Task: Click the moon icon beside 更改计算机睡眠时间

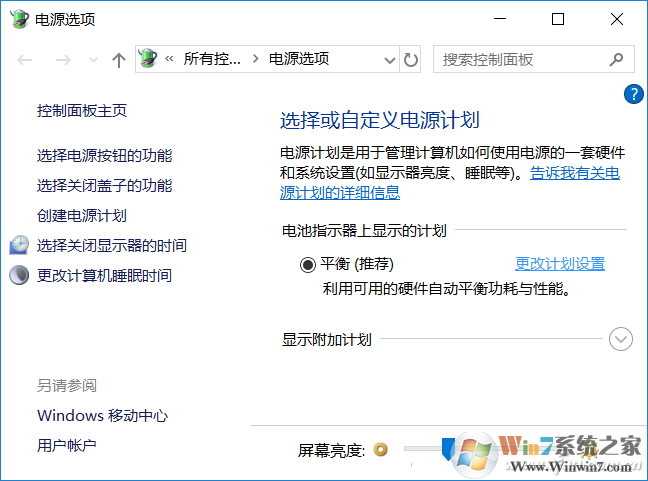Action: (19, 275)
